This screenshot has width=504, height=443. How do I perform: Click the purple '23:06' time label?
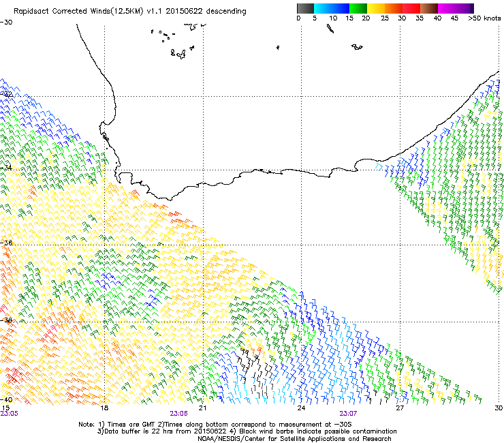[x=178, y=414]
